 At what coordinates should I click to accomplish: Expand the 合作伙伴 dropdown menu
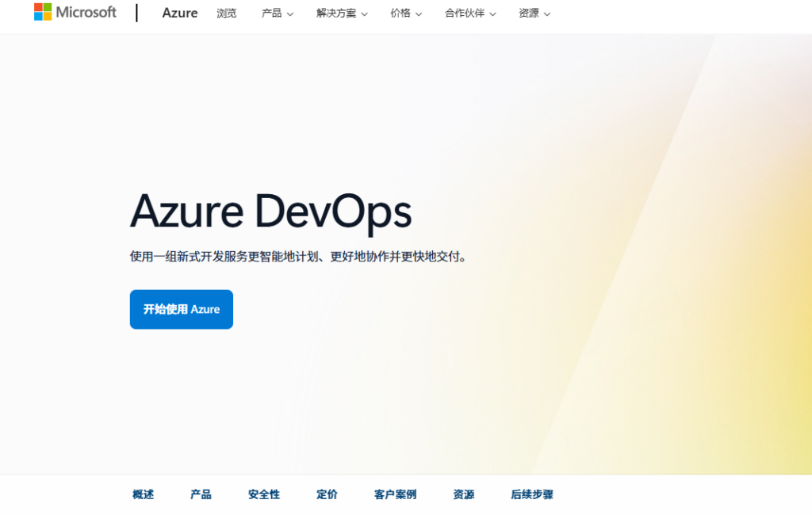[x=470, y=13]
